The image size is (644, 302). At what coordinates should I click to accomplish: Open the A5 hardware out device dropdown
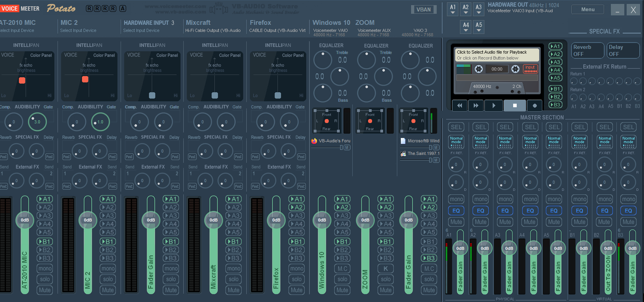point(478,27)
